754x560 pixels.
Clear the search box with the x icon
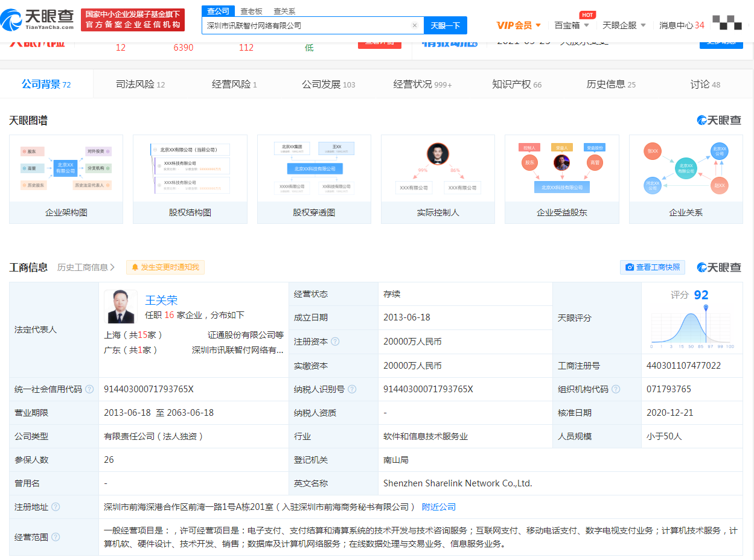tap(415, 25)
